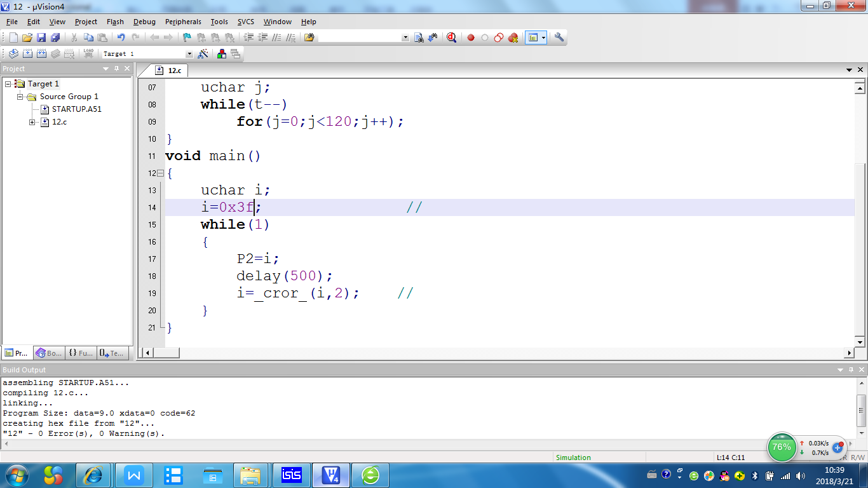Download code to flash with the LOAD icon
The height and width of the screenshot is (488, 868).
coord(88,54)
